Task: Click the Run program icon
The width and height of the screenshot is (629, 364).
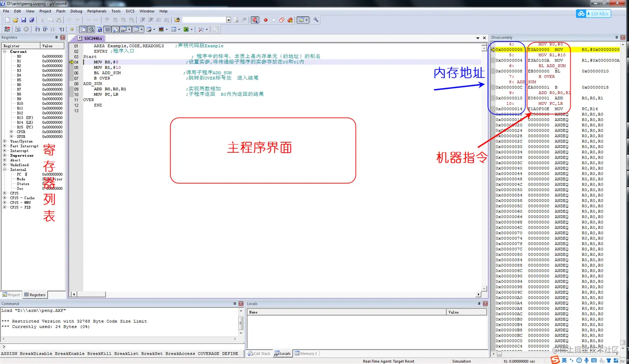Action: [x=18, y=30]
